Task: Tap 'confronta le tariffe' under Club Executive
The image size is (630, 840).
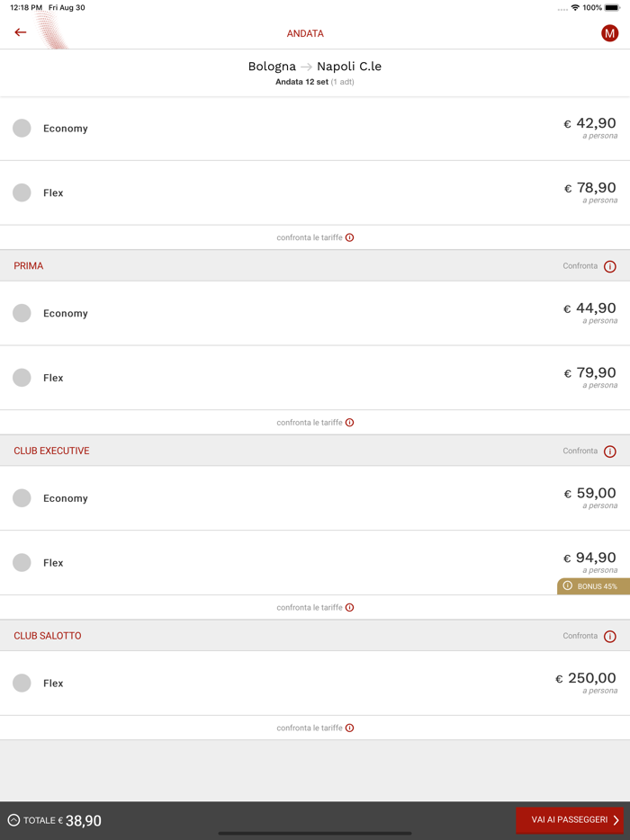Action: tap(310, 608)
